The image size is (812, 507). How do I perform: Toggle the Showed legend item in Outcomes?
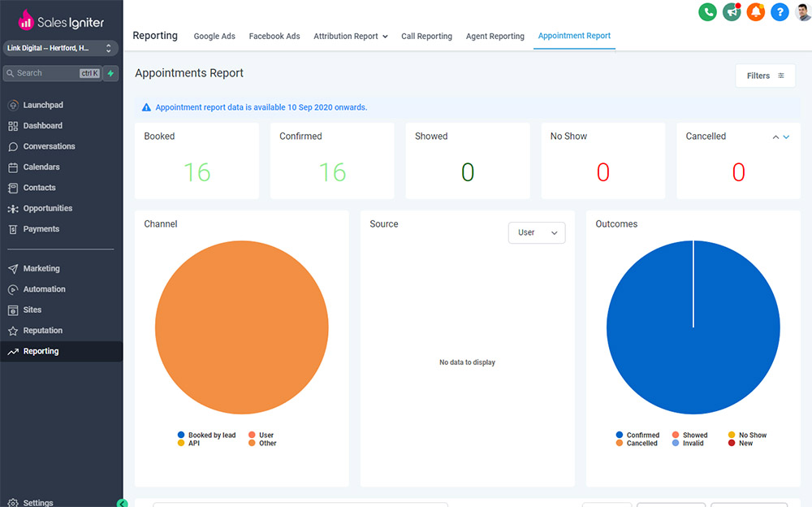click(x=689, y=435)
